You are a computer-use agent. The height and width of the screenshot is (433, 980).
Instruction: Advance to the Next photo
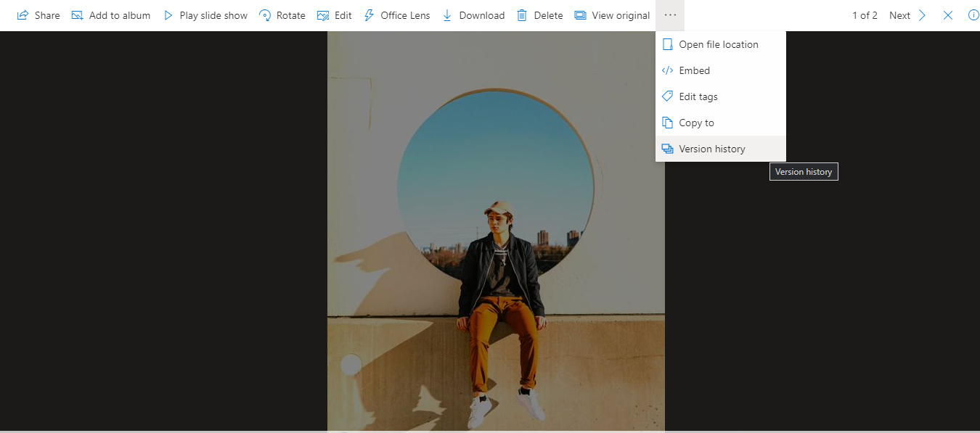tap(899, 15)
